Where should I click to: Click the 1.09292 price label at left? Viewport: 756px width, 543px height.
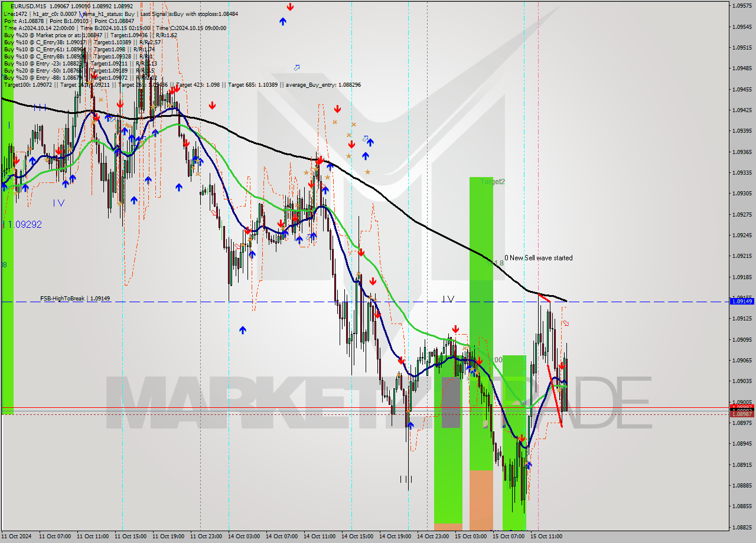[x=24, y=224]
